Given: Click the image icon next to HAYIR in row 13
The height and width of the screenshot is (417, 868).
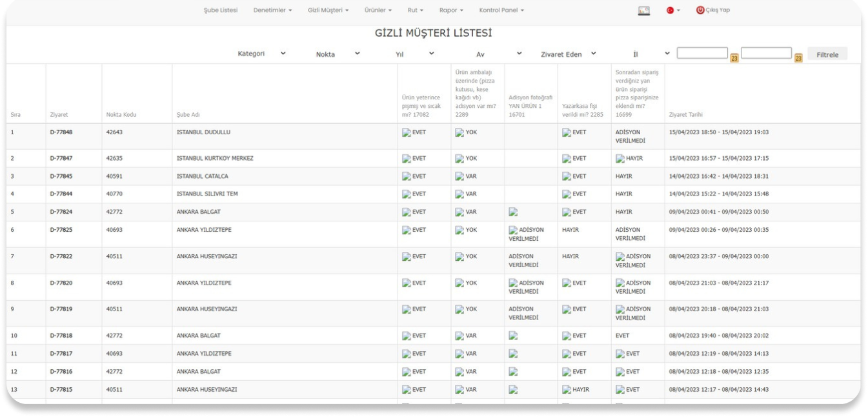Looking at the screenshot, I should tap(567, 389).
